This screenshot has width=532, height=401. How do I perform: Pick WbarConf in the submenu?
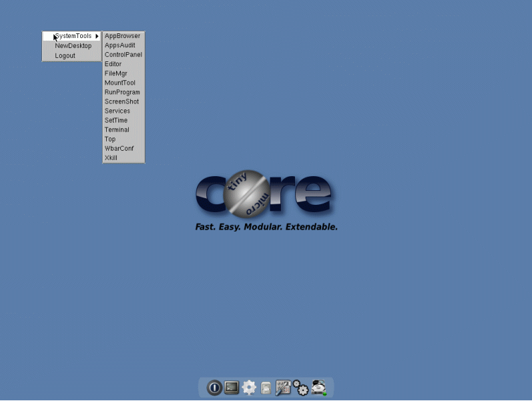pyautogui.click(x=119, y=148)
